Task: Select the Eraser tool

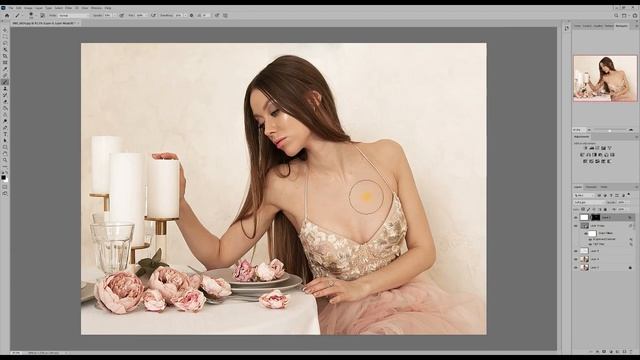Action: (5, 101)
